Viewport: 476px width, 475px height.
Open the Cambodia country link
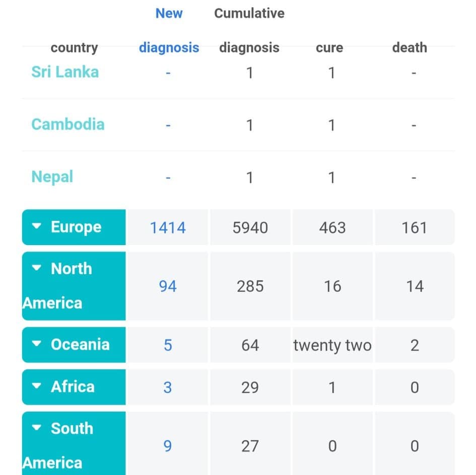68,124
